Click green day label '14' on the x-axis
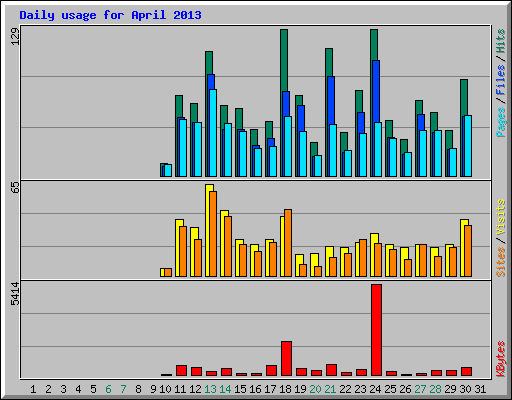This screenshot has width=512, height=400. (x=225, y=389)
